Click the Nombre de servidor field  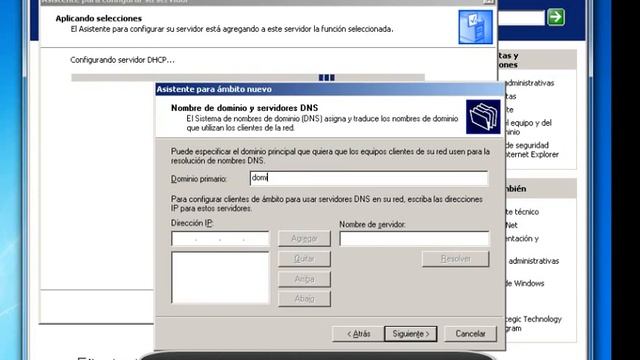click(x=414, y=239)
